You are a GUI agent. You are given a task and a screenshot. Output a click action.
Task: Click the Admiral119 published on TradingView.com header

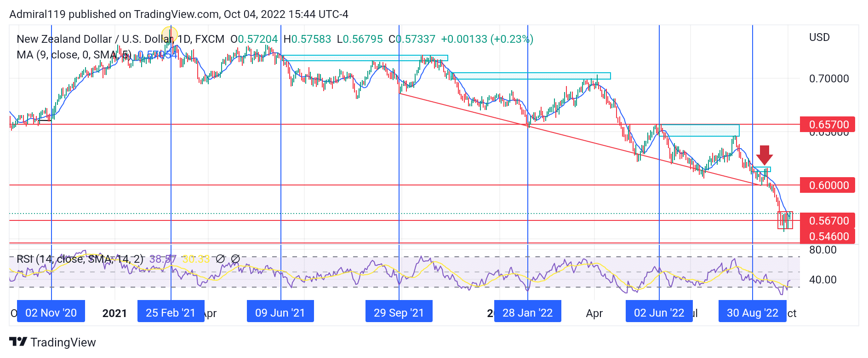[179, 14]
